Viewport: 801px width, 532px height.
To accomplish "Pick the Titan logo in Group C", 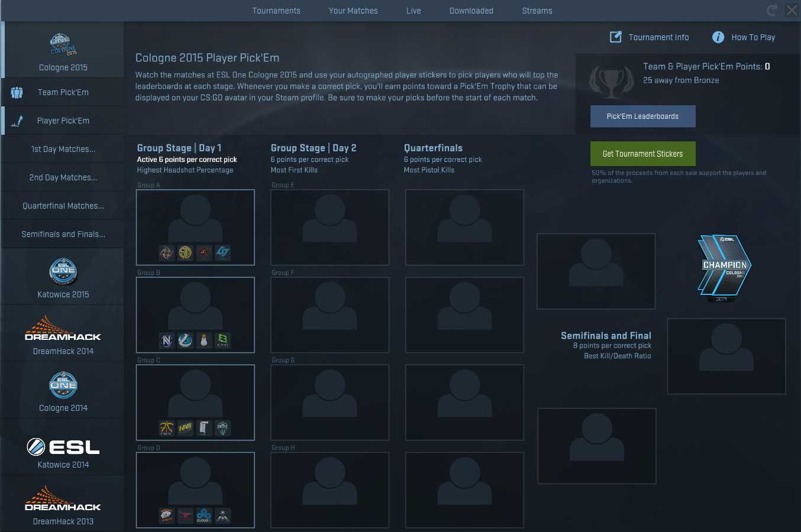I will click(x=204, y=428).
